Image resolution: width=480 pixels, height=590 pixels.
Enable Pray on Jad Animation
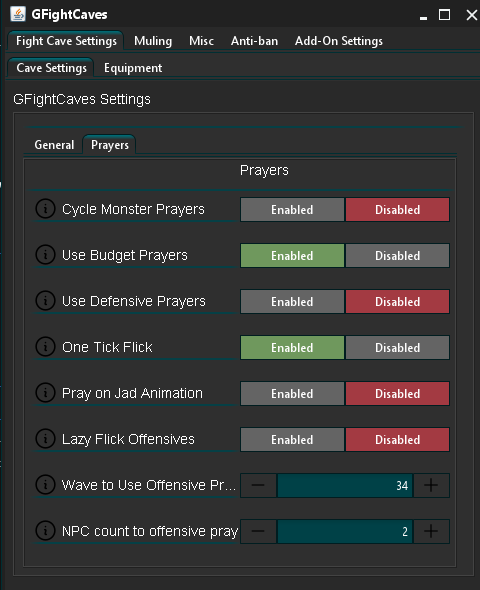292,394
